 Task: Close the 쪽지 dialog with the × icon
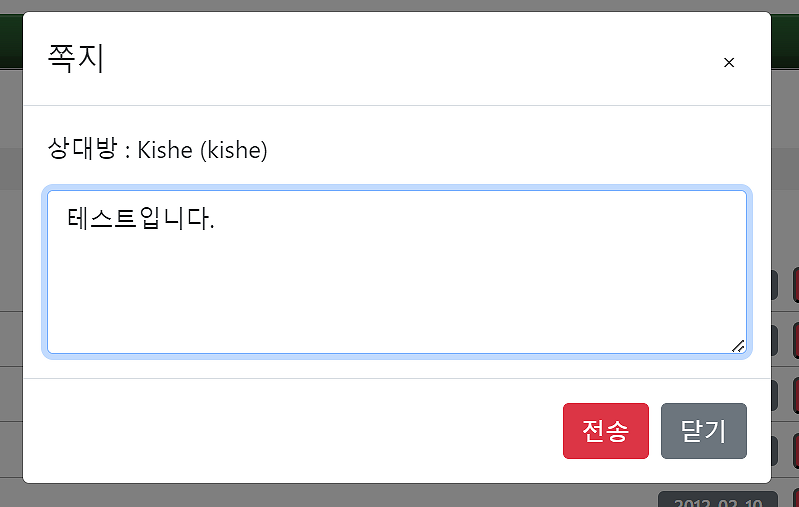tap(729, 62)
